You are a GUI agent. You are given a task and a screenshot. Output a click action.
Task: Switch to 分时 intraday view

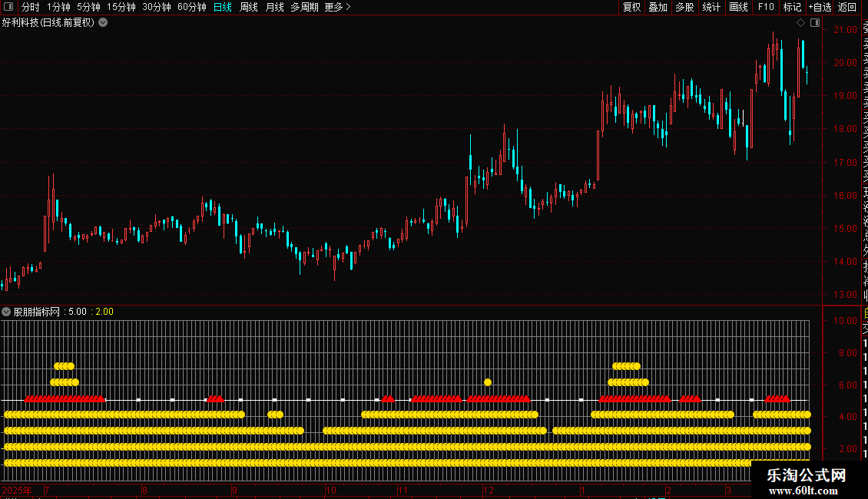(31, 7)
